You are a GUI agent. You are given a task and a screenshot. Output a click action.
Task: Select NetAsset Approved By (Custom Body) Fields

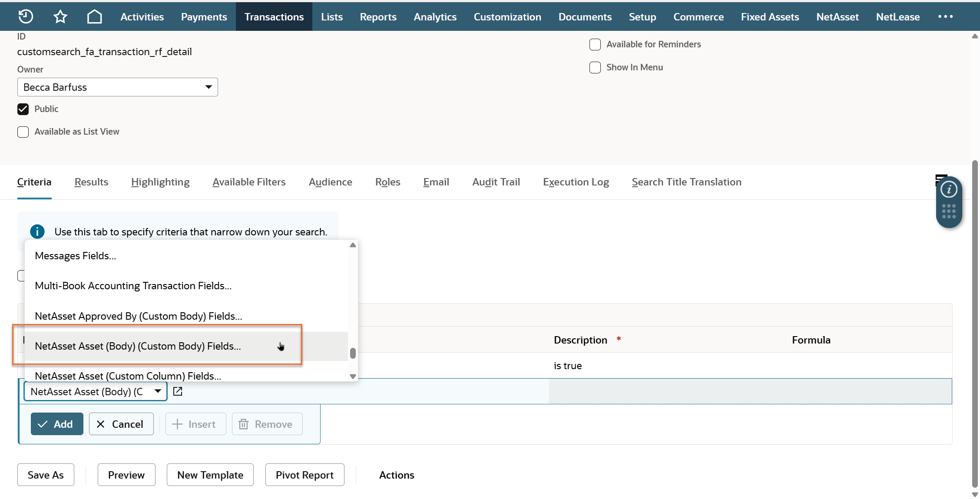138,316
